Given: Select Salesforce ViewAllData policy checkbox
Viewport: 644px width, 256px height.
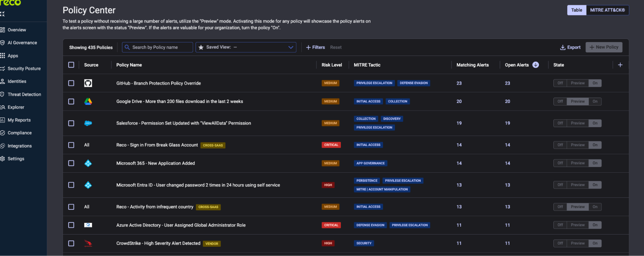Looking at the screenshot, I should [71, 123].
